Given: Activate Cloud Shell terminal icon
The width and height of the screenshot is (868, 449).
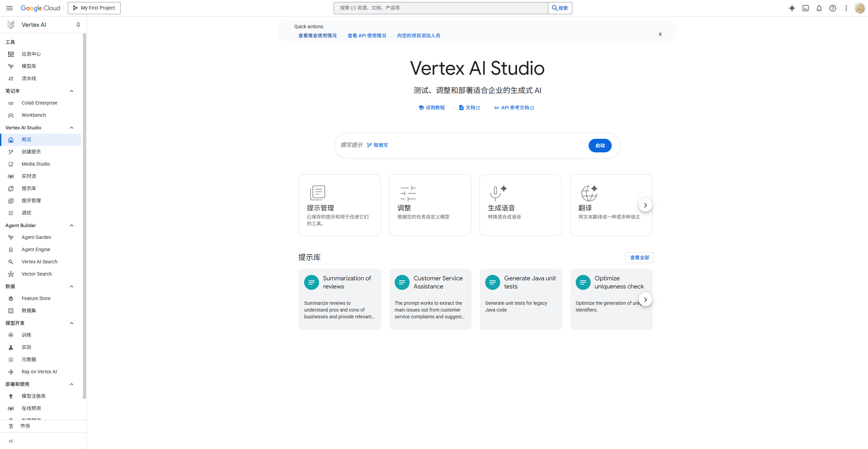Looking at the screenshot, I should [806, 8].
